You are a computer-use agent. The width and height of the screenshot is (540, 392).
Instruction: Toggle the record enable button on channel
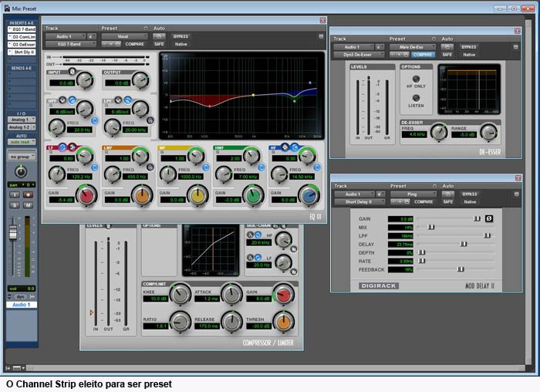[x=28, y=195]
